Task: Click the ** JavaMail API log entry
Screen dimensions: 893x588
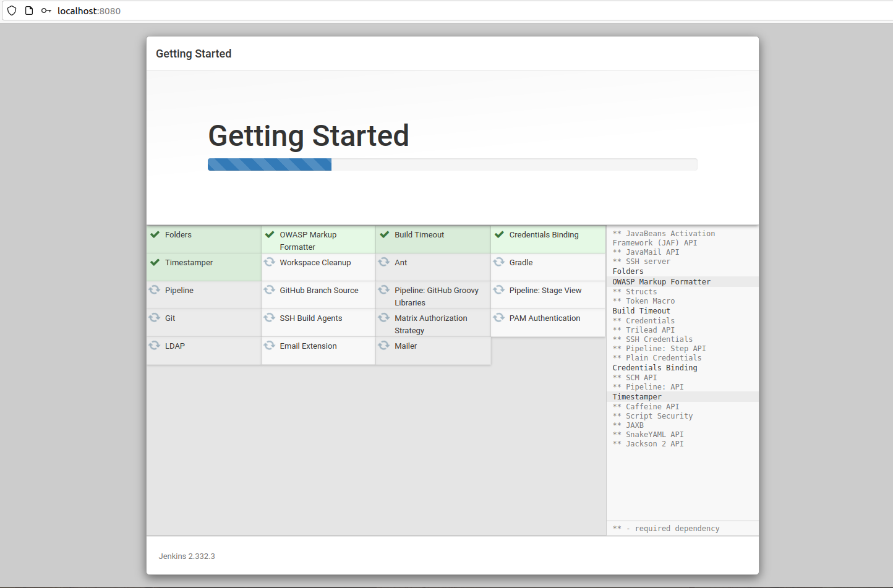Action: pyautogui.click(x=646, y=252)
